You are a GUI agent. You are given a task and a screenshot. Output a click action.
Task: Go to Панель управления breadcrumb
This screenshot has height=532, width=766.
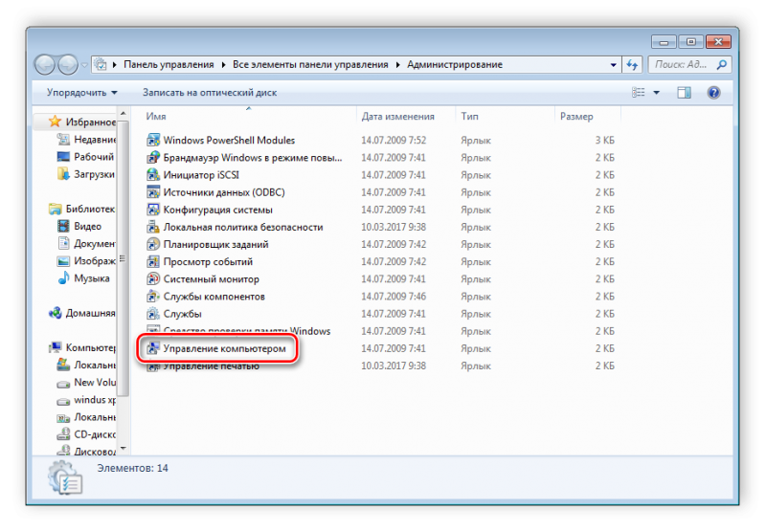(x=169, y=64)
